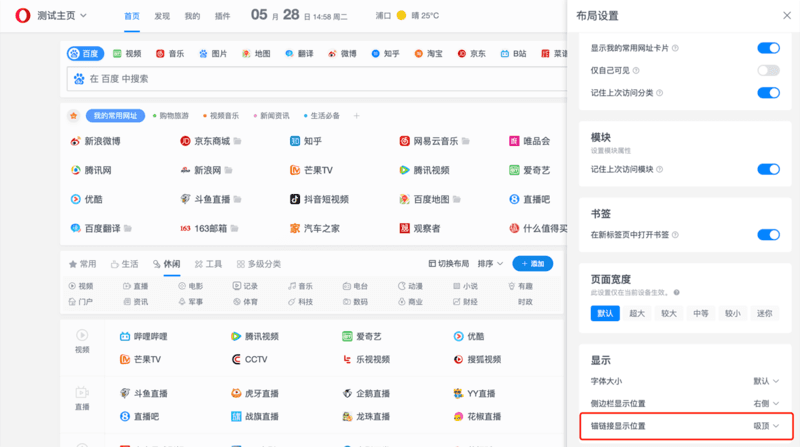Jump to the 动漫 anchor
This screenshot has width=800, height=447.
[410, 286]
